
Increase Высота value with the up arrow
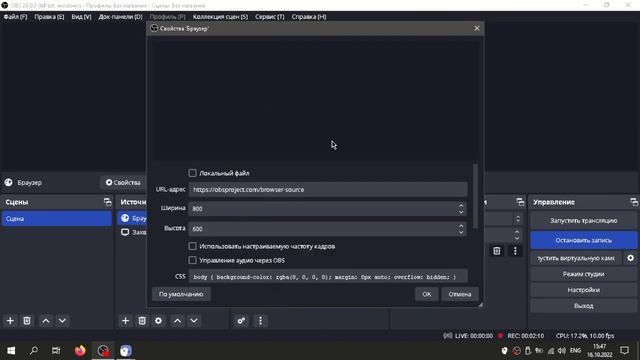tap(461, 226)
